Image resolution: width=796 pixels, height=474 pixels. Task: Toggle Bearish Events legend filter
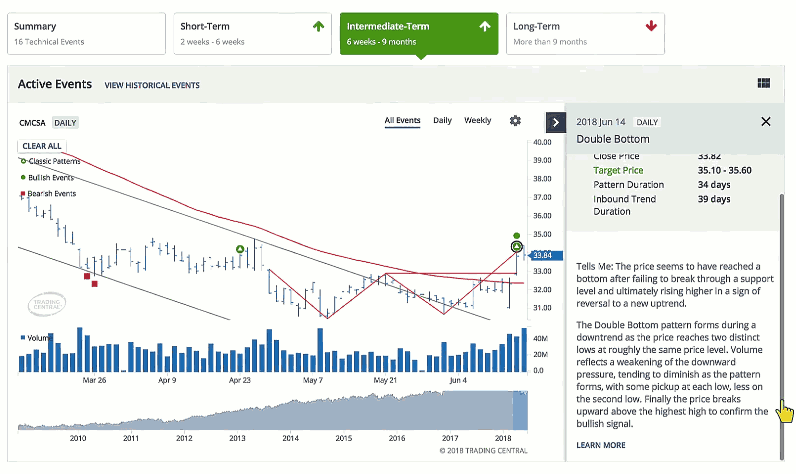click(x=51, y=193)
